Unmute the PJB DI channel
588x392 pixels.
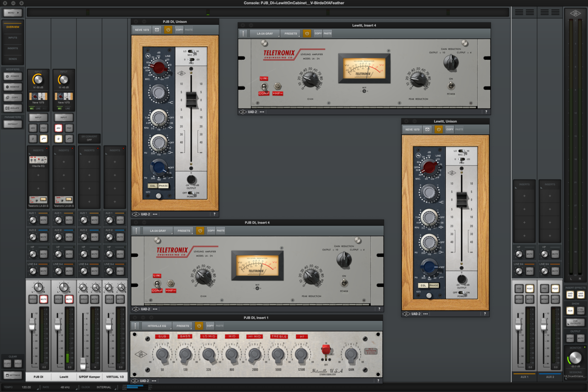tap(44, 299)
